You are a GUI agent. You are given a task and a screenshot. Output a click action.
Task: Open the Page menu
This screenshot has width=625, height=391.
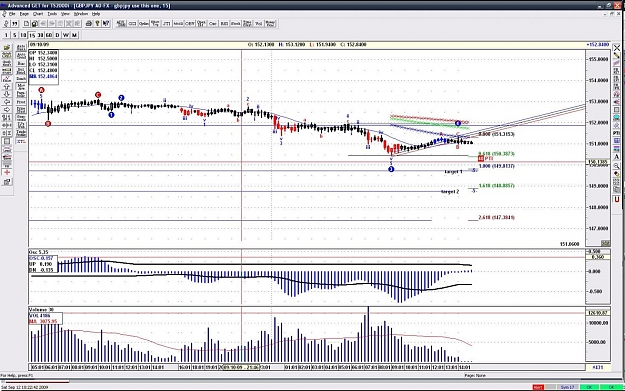[24, 14]
